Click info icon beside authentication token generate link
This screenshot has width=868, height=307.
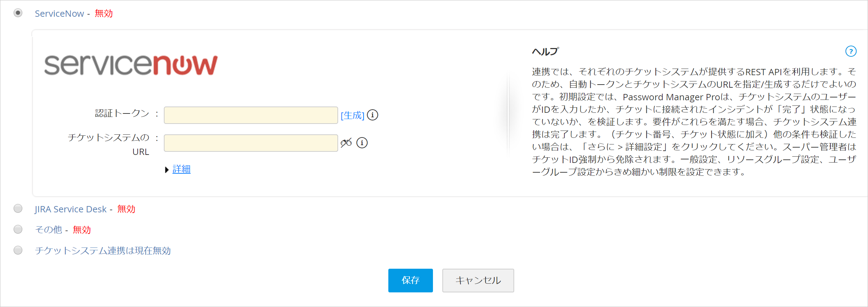pos(373,115)
